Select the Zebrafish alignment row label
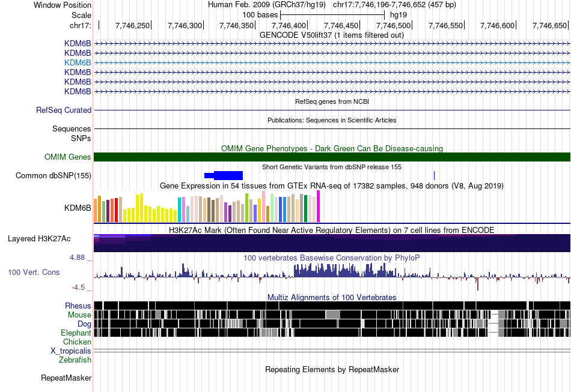571x392 pixels. [x=75, y=360]
